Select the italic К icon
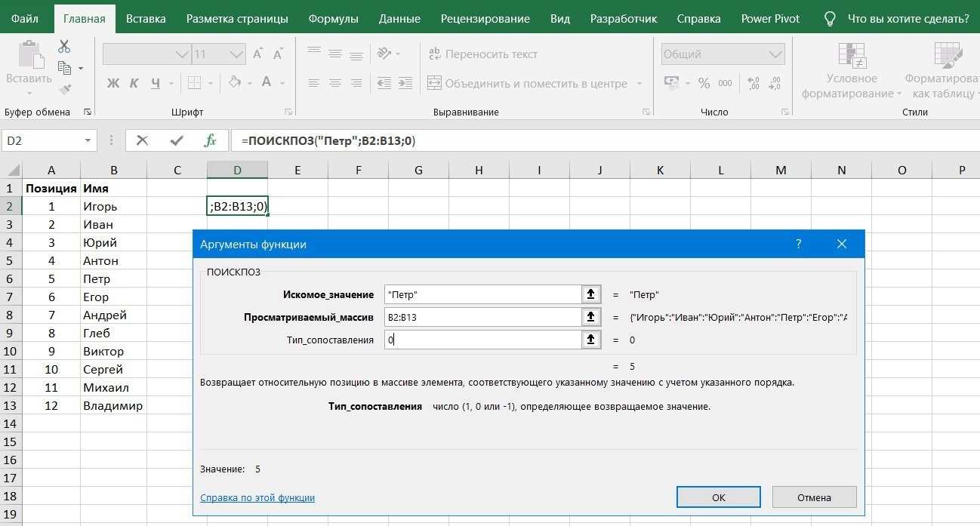980x526 pixels. point(134,84)
